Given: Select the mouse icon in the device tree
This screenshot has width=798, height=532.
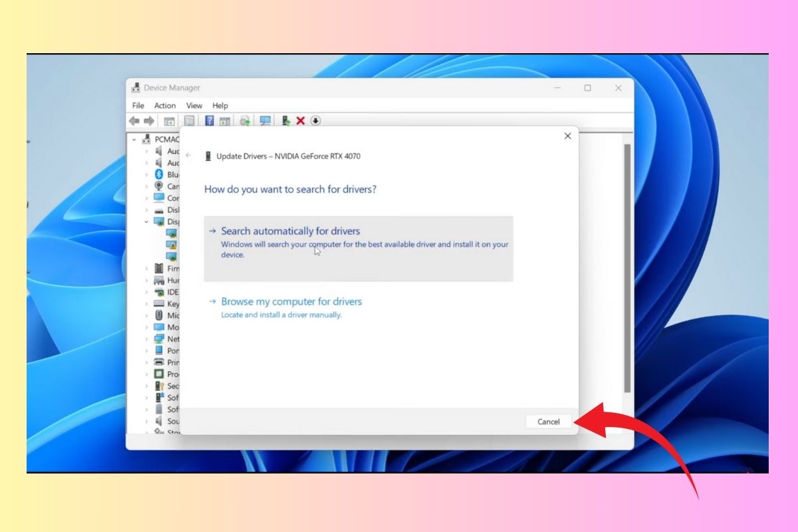Looking at the screenshot, I should [x=159, y=315].
